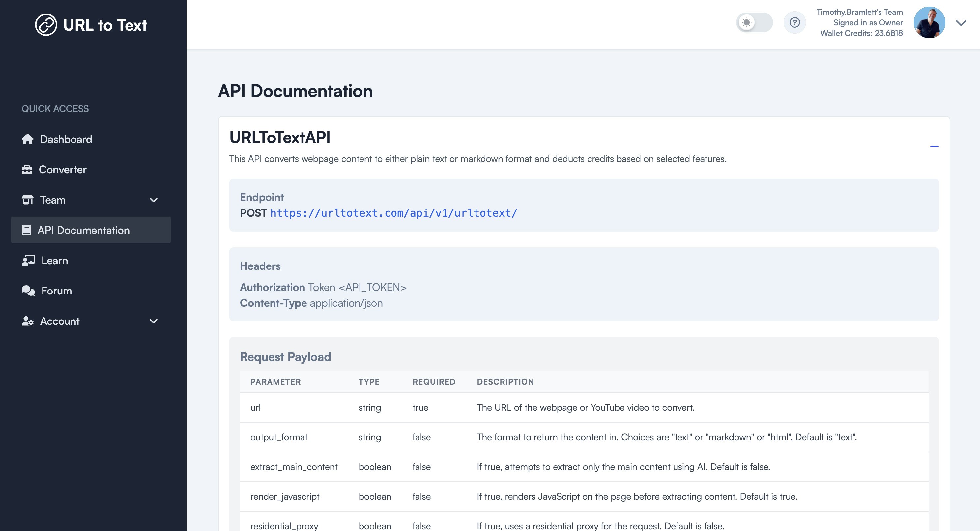Click the output_format parameter cell

point(279,437)
